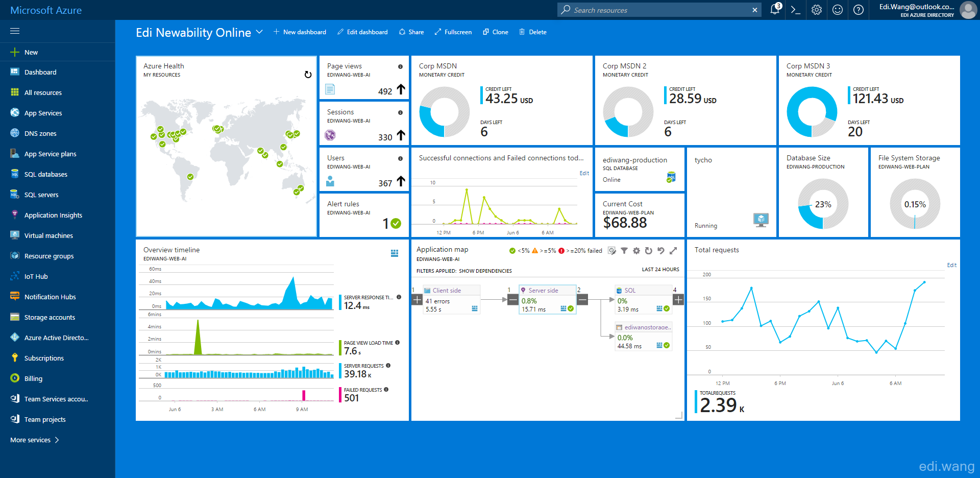Screen dimensions: 980x478
Task: Open the help question mark icon
Action: pyautogui.click(x=859, y=10)
